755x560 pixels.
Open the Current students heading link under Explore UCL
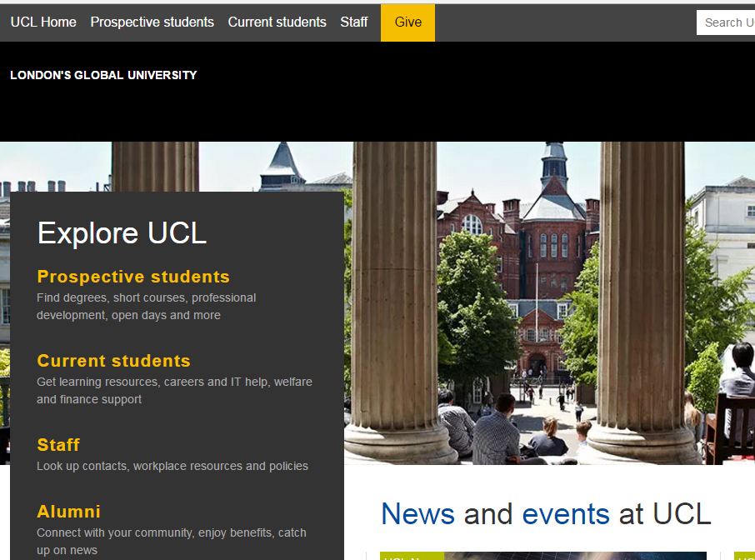pyautogui.click(x=113, y=361)
